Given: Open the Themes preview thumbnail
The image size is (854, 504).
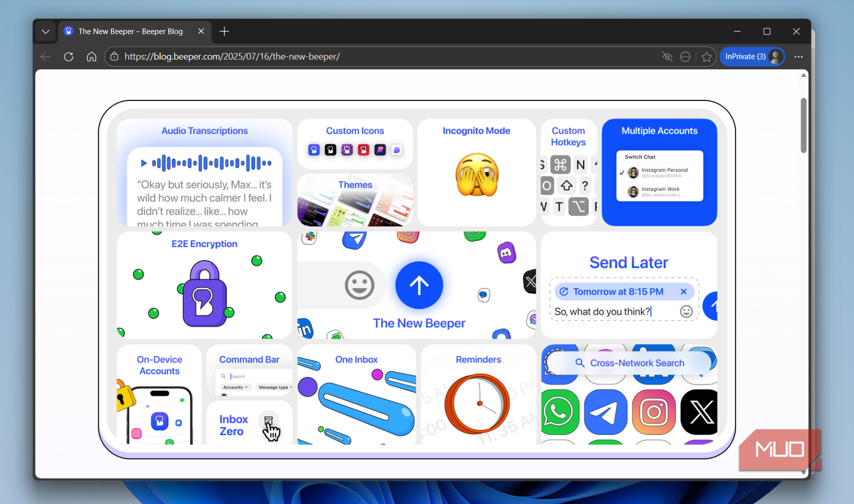Looking at the screenshot, I should [x=355, y=200].
